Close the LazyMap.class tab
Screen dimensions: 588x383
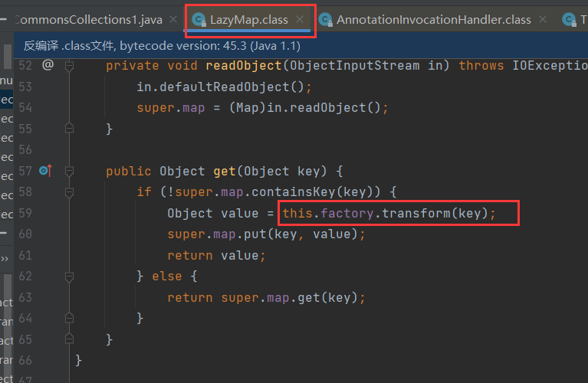(300, 19)
